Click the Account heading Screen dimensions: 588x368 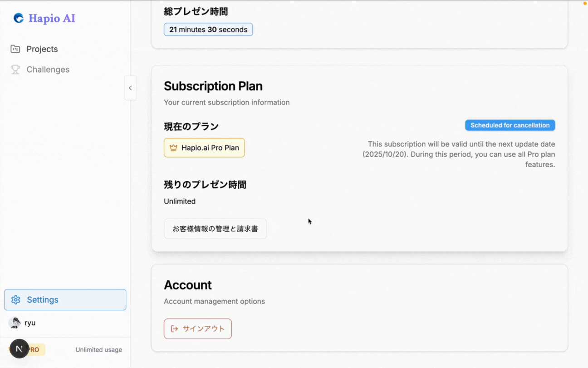pyautogui.click(x=188, y=285)
